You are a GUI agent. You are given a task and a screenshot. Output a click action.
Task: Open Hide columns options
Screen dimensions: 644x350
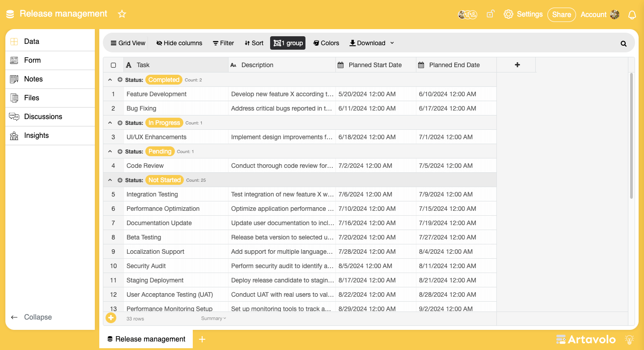coord(179,43)
